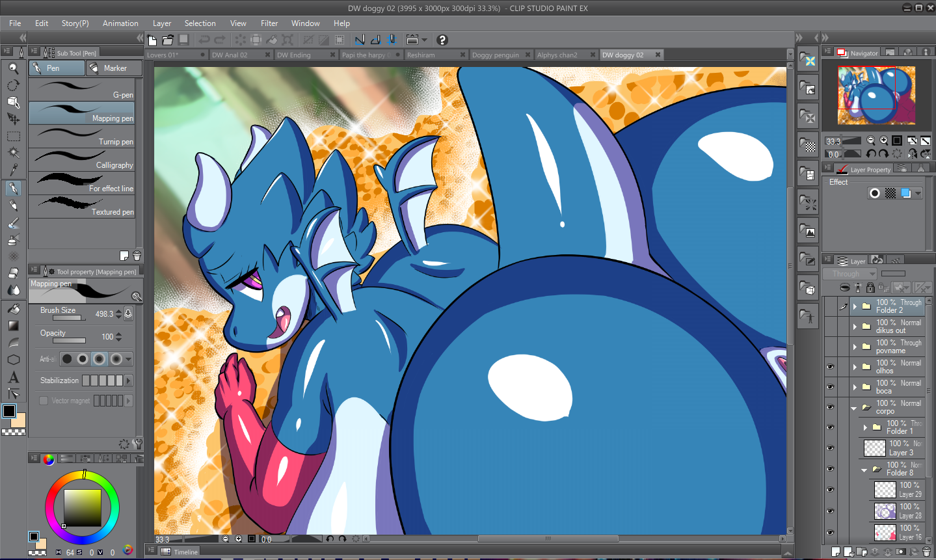
Task: Choose the Eraser tool
Action: click(13, 273)
